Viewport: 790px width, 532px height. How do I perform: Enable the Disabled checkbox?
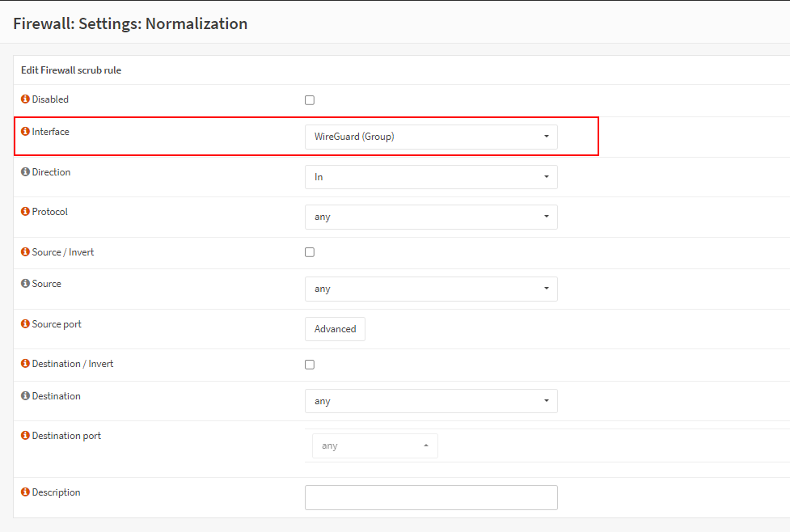point(310,100)
